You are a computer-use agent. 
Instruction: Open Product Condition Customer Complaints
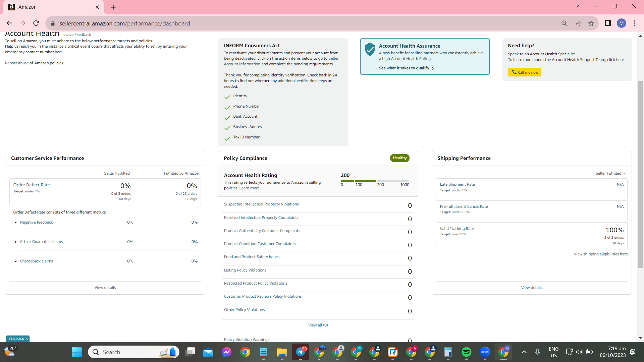point(260,244)
